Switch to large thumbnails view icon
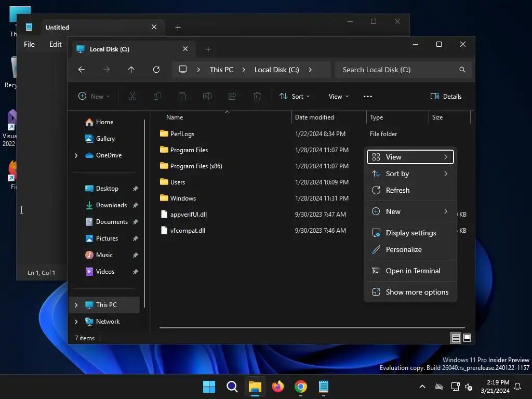The width and height of the screenshot is (532, 399). 467,338
